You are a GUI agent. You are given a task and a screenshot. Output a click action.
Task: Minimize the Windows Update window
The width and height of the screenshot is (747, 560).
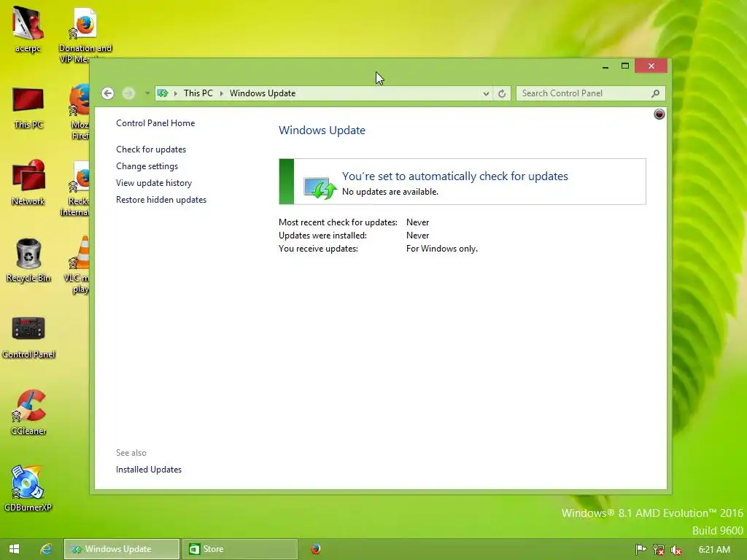coord(605,66)
